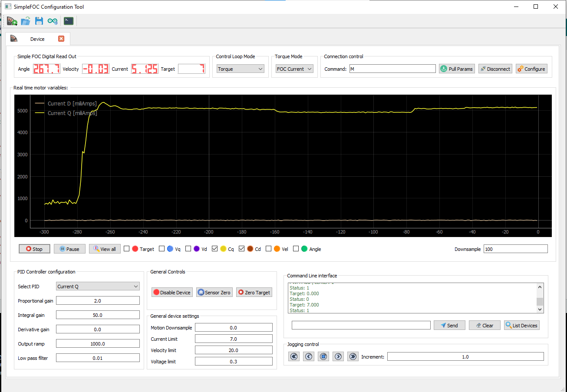Click the Motion Downsample field
This screenshot has width=567, height=392.
tap(234, 327)
